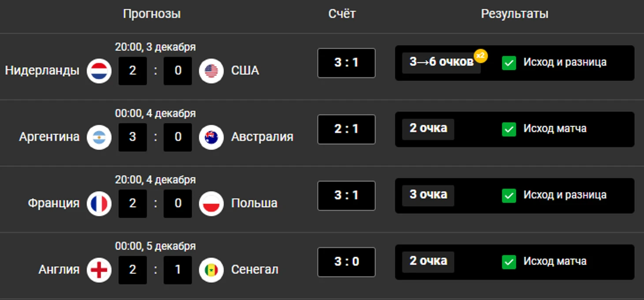Viewport: 644px width, 300px height.
Task: Toggle the checkbox in the England result
Action: click(509, 262)
